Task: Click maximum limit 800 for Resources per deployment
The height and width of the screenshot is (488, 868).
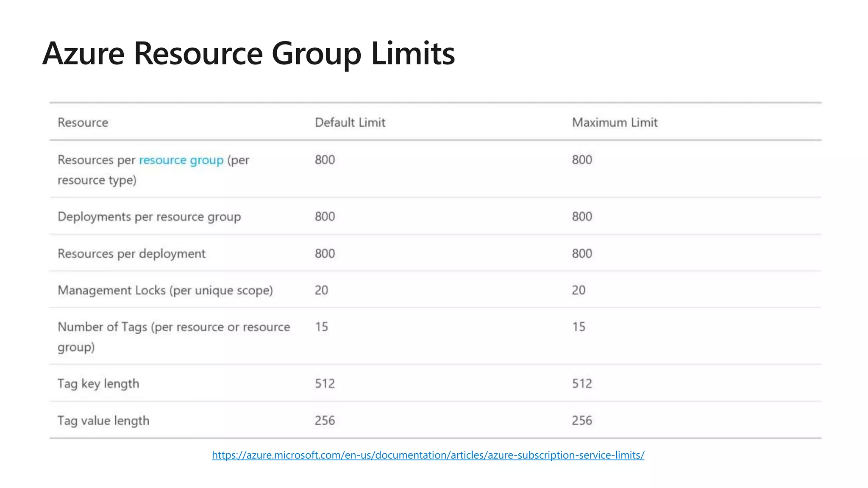Action: (x=582, y=253)
